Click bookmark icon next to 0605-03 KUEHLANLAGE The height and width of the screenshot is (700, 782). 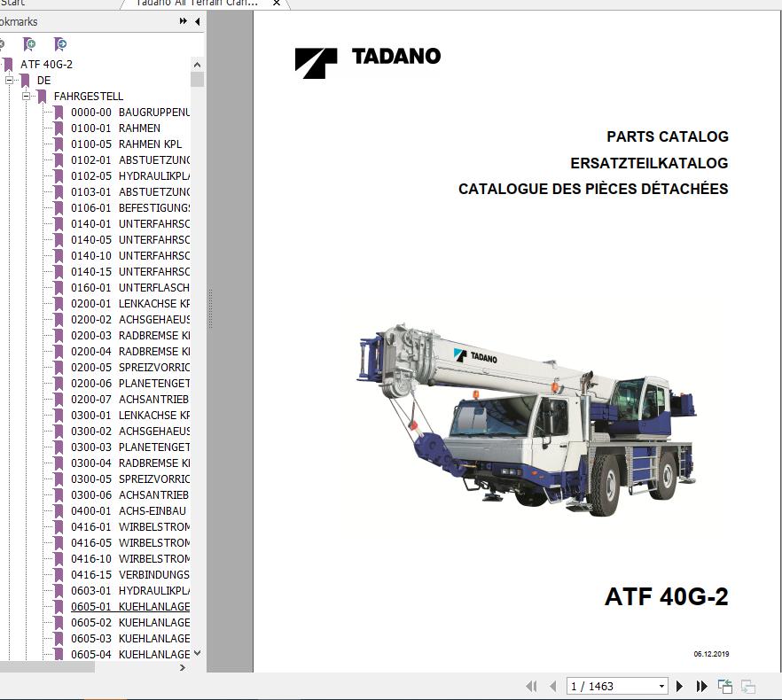coord(59,639)
